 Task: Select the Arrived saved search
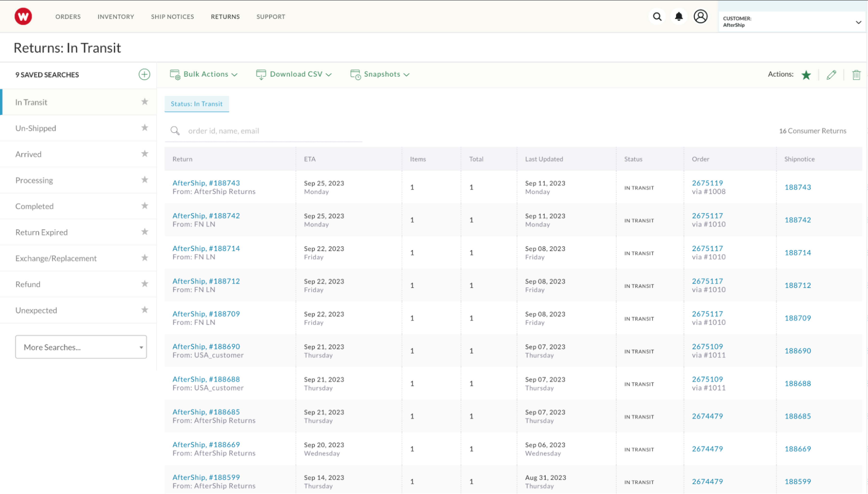tap(78, 154)
